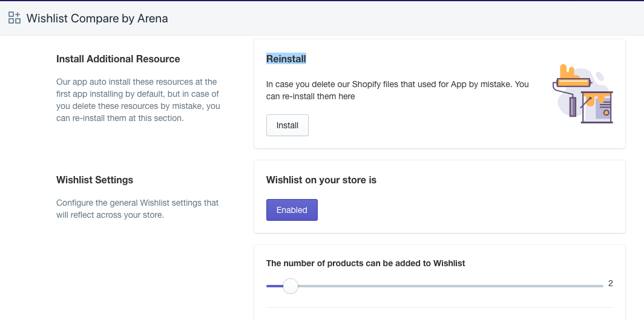This screenshot has height=320, width=644.
Task: Click the Reinstall card description text
Action: [x=397, y=90]
